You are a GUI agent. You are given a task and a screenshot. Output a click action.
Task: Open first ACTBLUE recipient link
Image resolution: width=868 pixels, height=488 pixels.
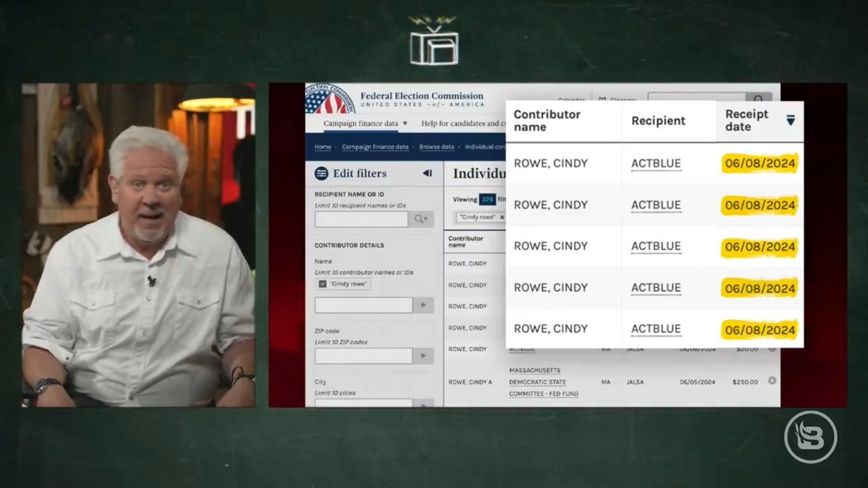(656, 163)
